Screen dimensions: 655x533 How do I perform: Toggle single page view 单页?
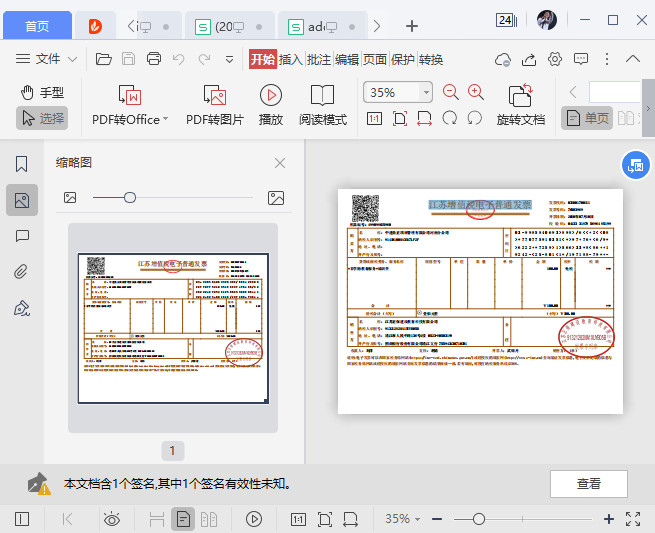pyautogui.click(x=586, y=118)
